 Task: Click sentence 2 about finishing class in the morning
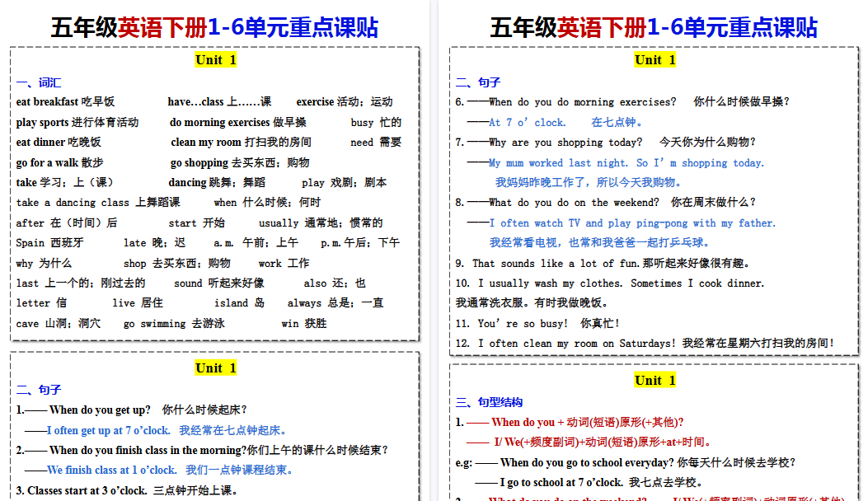point(203,451)
